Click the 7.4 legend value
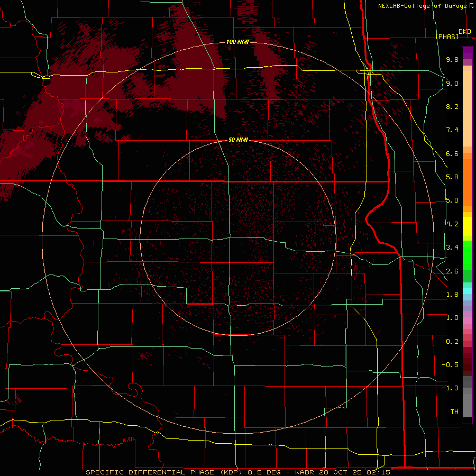The width and height of the screenshot is (476, 476). click(452, 130)
